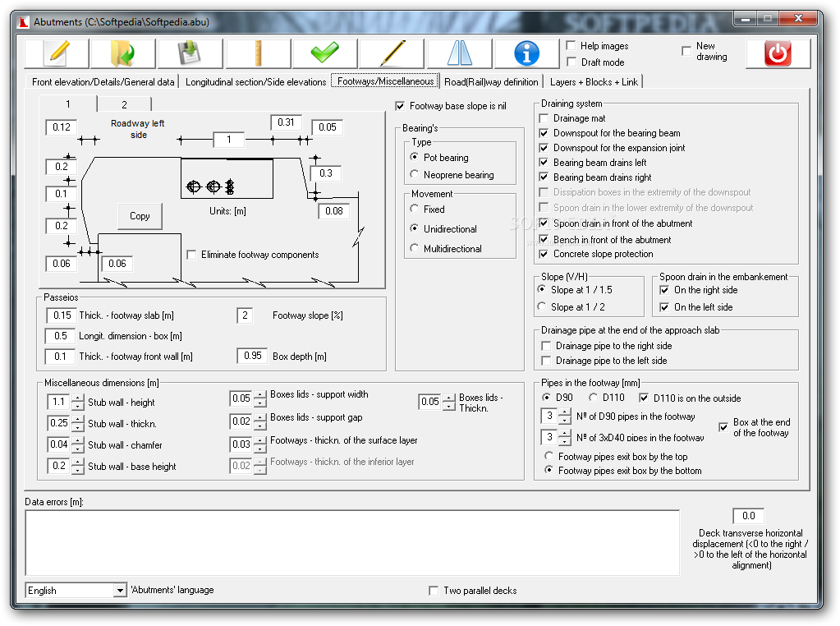
Task: Uncheck Downspout for the bearing beam
Action: (544, 133)
